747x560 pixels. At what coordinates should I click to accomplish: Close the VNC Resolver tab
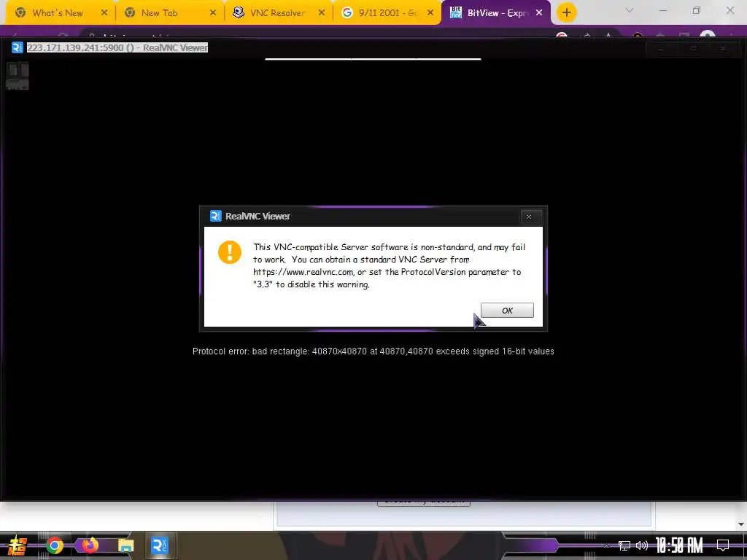pos(322,13)
